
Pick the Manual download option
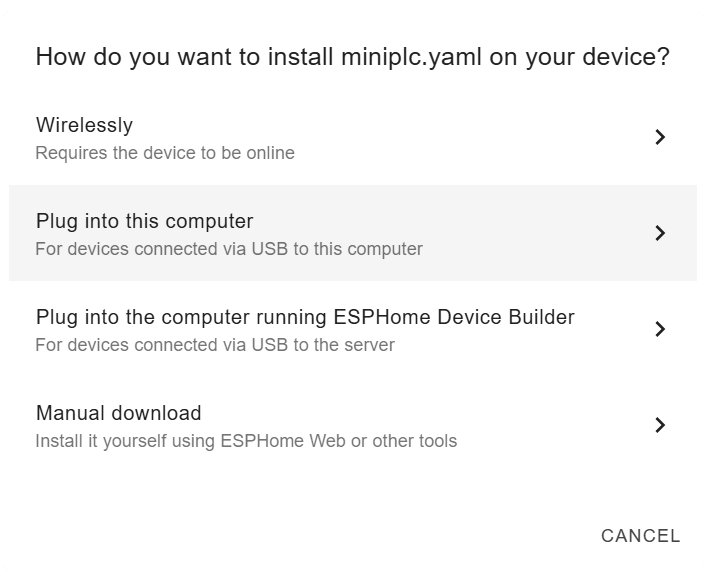pyautogui.click(x=353, y=425)
